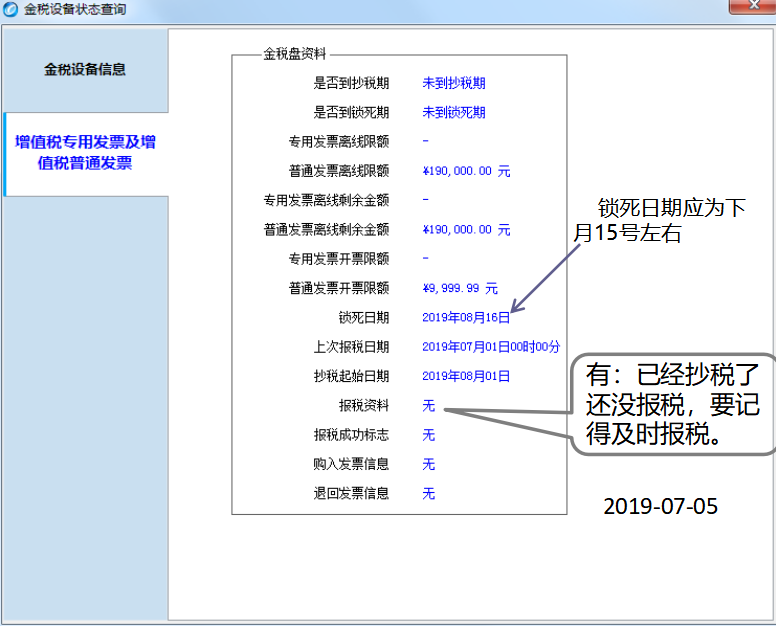The height and width of the screenshot is (626, 776).
Task: Click the 2019-07-05 date annotation
Action: coord(660,506)
